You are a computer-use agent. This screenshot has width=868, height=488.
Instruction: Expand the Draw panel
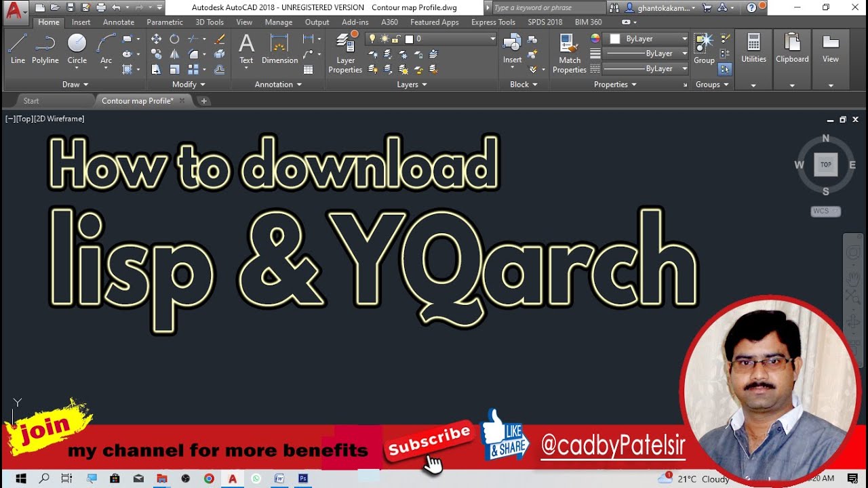(x=75, y=84)
